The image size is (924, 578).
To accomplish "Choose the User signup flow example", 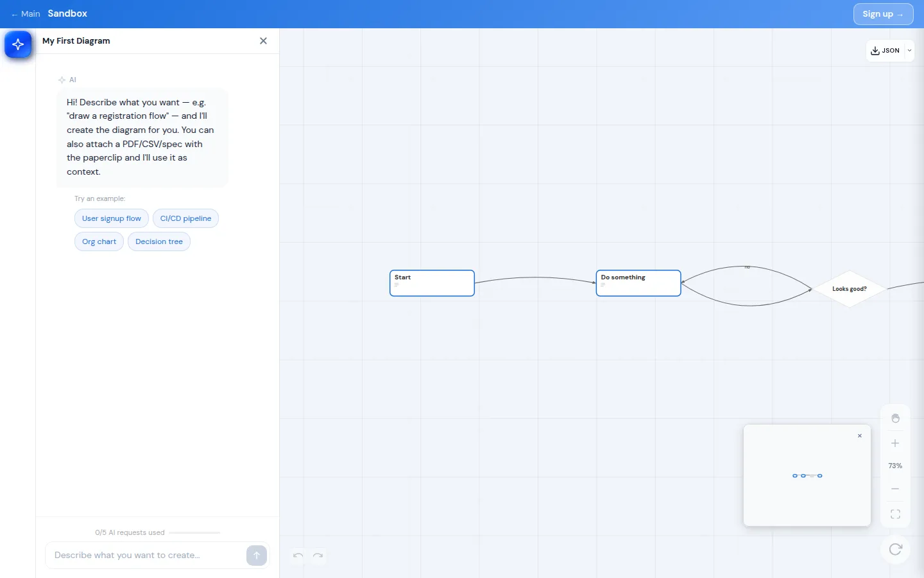I will pos(112,218).
